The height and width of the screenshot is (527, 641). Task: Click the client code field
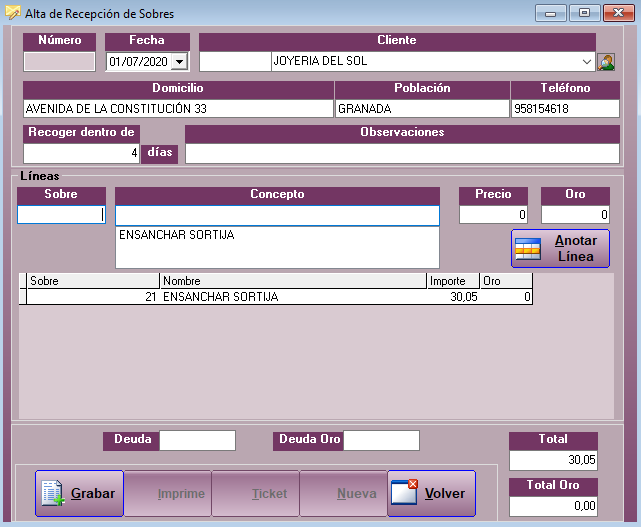coord(235,62)
